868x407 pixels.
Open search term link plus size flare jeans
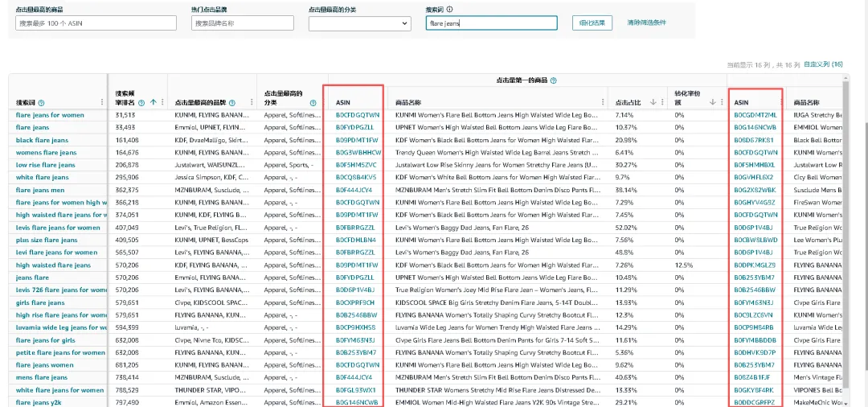tap(47, 240)
